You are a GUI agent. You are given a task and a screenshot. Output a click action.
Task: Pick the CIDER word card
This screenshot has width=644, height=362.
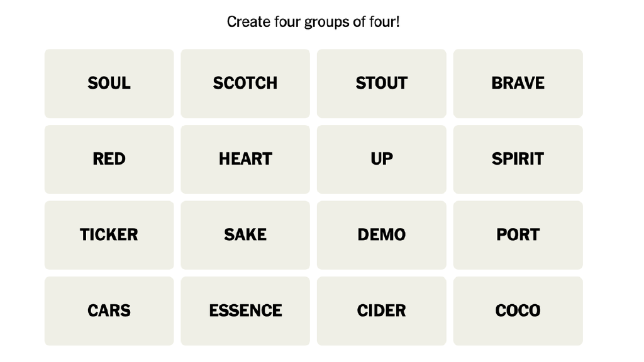click(x=381, y=310)
